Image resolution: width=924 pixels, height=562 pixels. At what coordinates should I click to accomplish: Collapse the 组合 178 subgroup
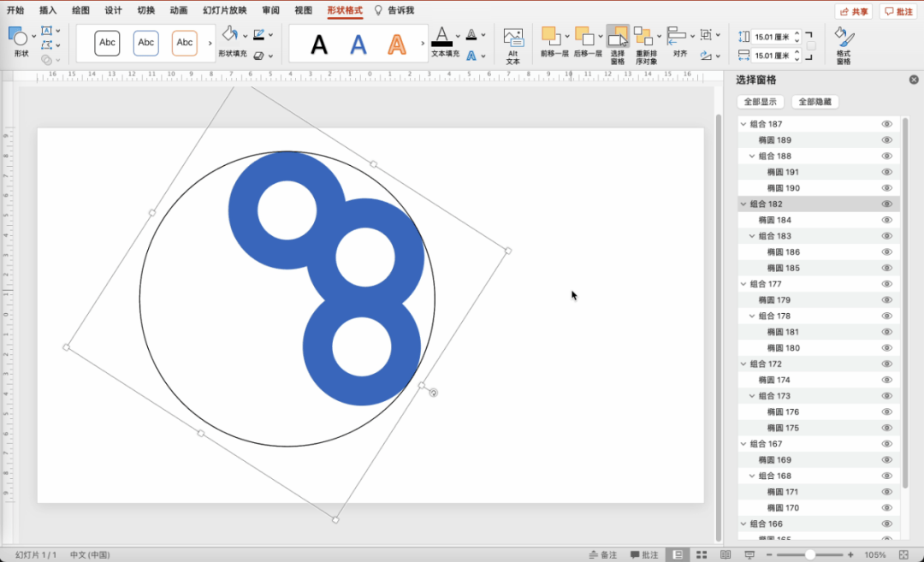[752, 316]
